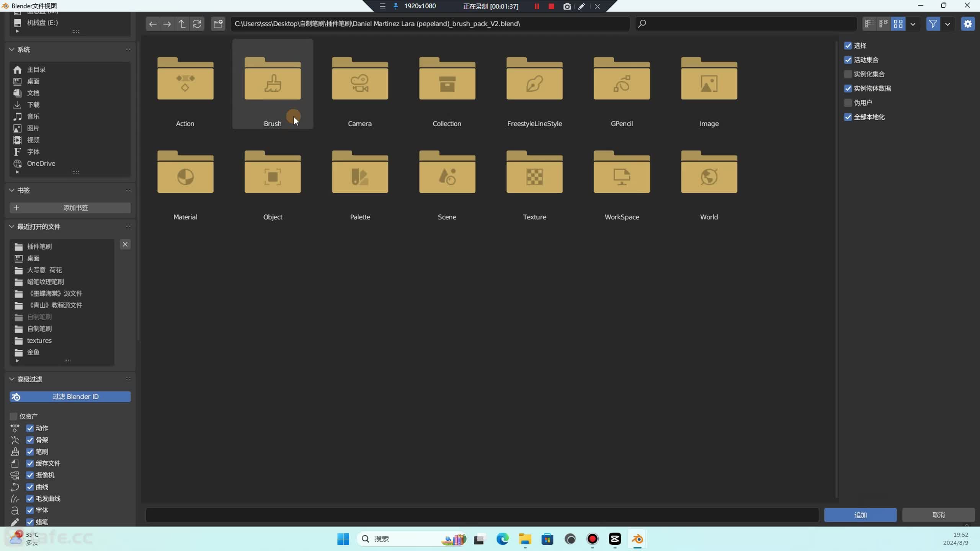Open the Palette folder
980x551 pixels.
(360, 178)
